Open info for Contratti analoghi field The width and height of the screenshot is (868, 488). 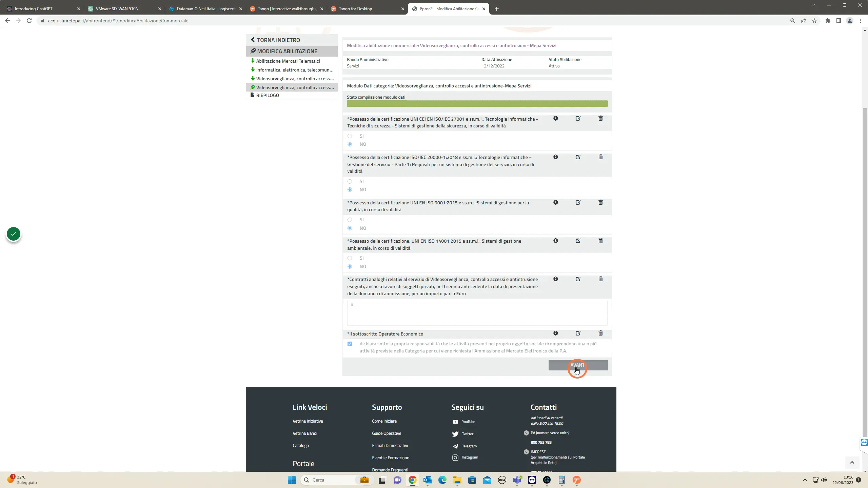(x=555, y=279)
